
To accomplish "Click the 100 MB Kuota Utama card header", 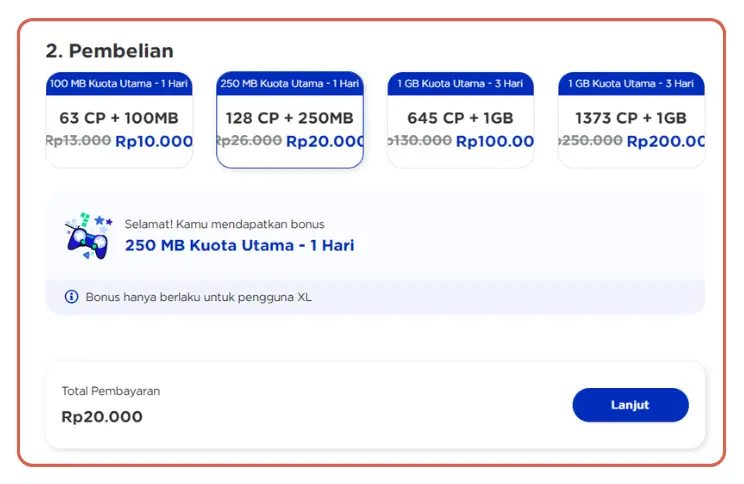I will [x=119, y=84].
